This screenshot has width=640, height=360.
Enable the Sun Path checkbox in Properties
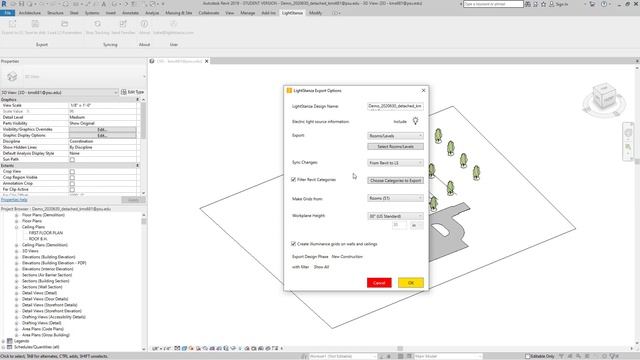pyautogui.click(x=72, y=160)
